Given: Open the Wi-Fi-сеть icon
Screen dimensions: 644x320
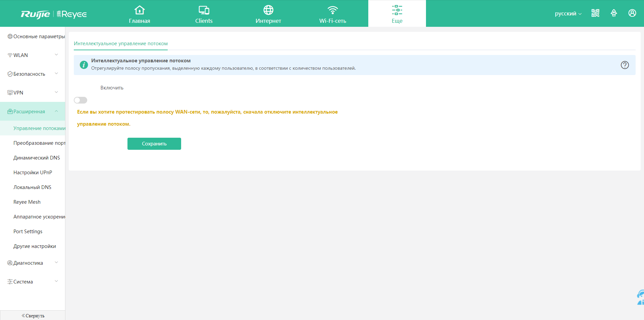Looking at the screenshot, I should [333, 10].
